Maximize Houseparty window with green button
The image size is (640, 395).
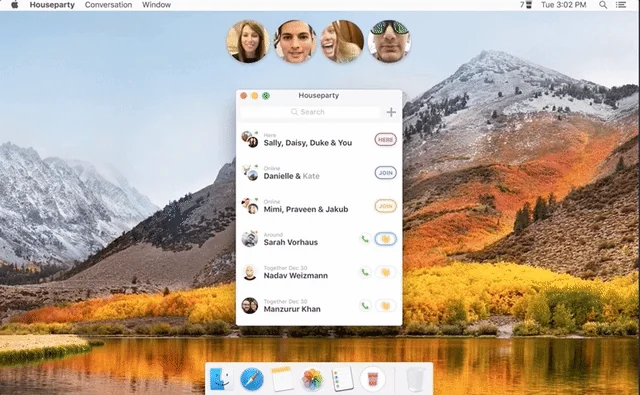(266, 95)
